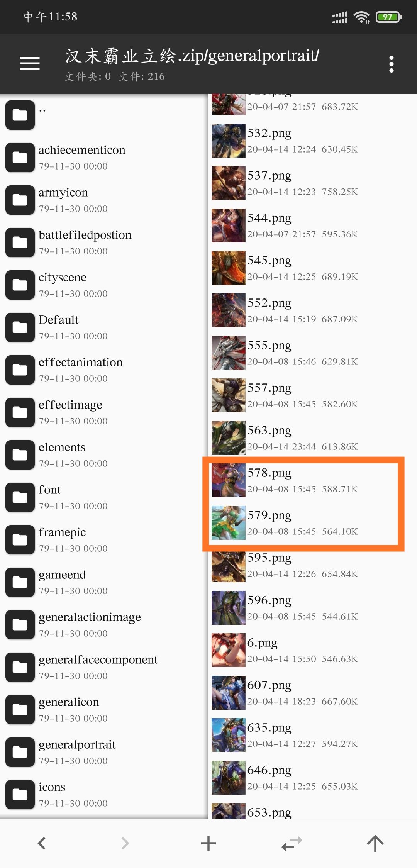Open the 532.png file

coord(313,140)
